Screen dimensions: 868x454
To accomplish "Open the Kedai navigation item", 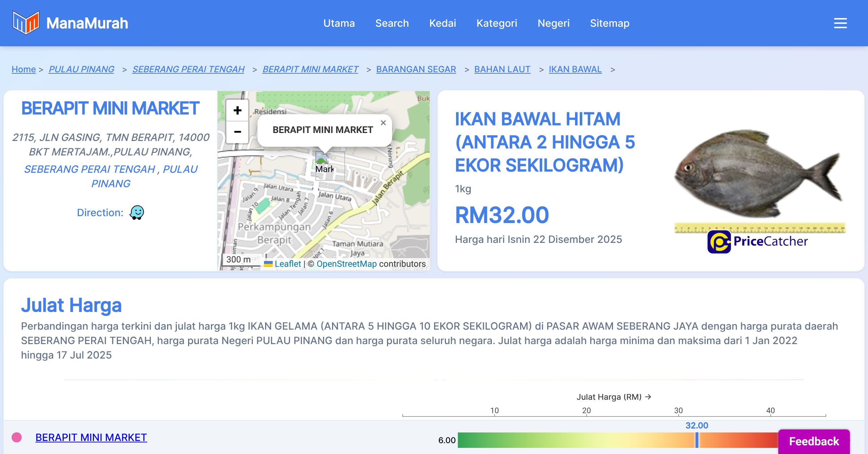I will tap(442, 23).
